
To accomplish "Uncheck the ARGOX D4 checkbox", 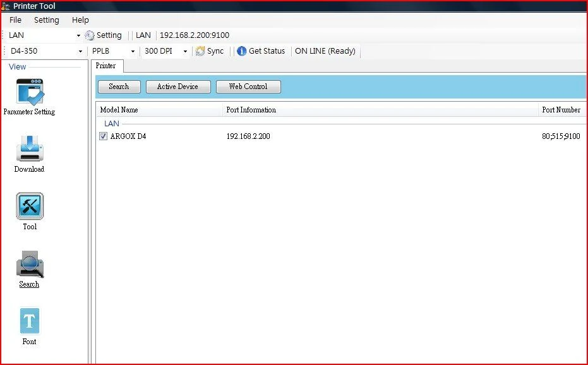I will coord(104,136).
